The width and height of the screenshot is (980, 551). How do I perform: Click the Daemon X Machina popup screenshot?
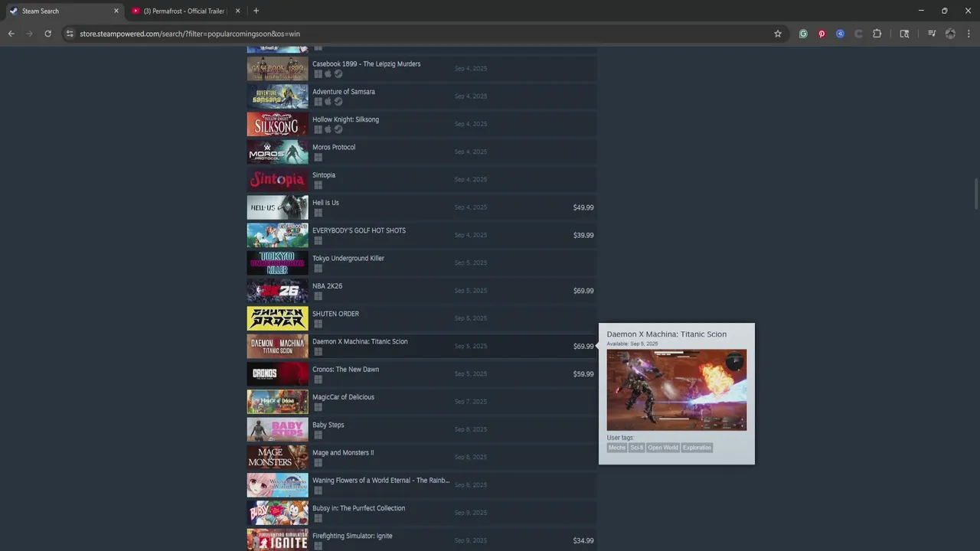click(x=677, y=390)
